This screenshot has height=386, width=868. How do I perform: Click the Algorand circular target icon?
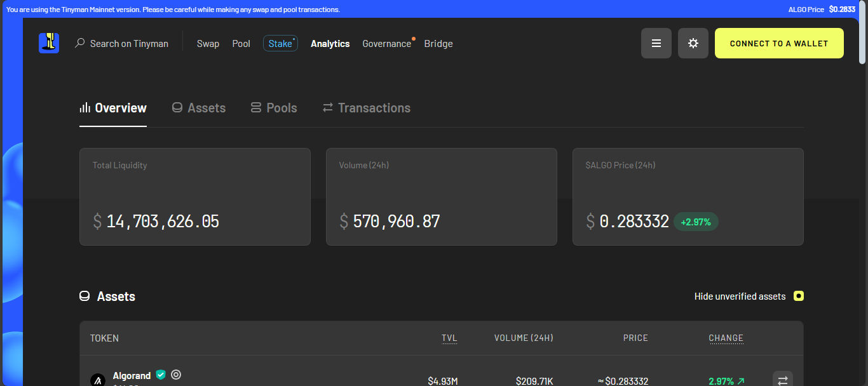(176, 375)
